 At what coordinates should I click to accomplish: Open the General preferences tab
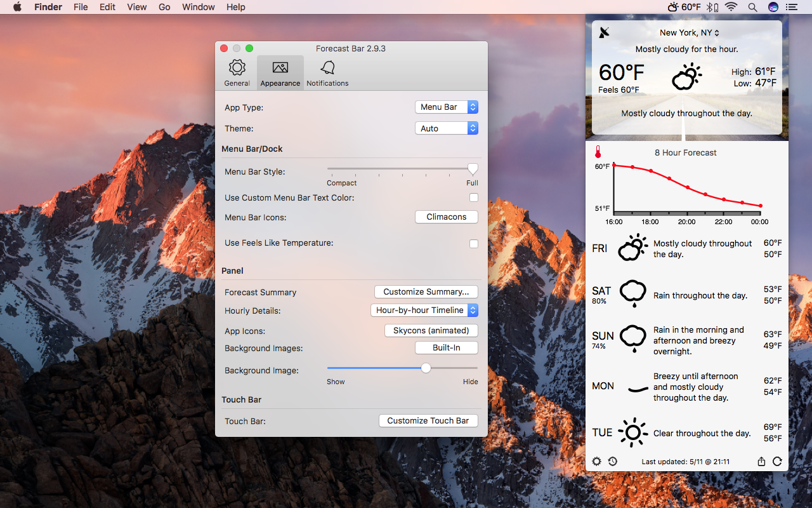click(237, 73)
